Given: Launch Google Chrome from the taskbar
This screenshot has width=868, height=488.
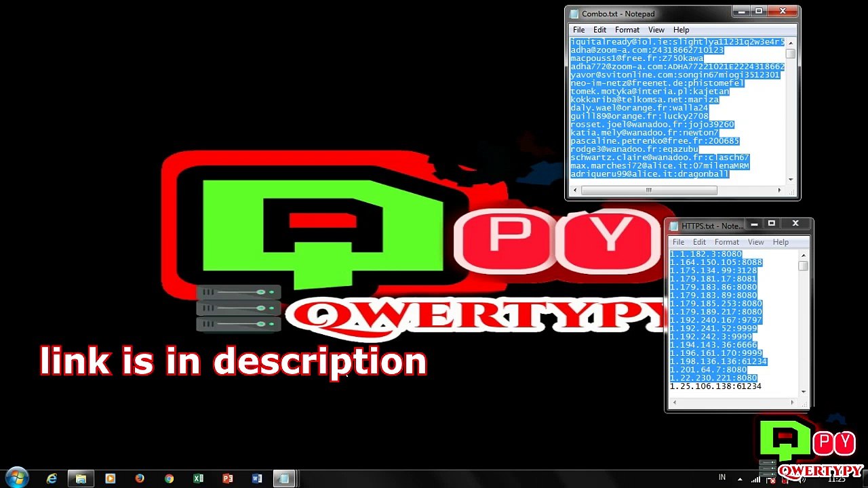Looking at the screenshot, I should pyautogui.click(x=169, y=479).
